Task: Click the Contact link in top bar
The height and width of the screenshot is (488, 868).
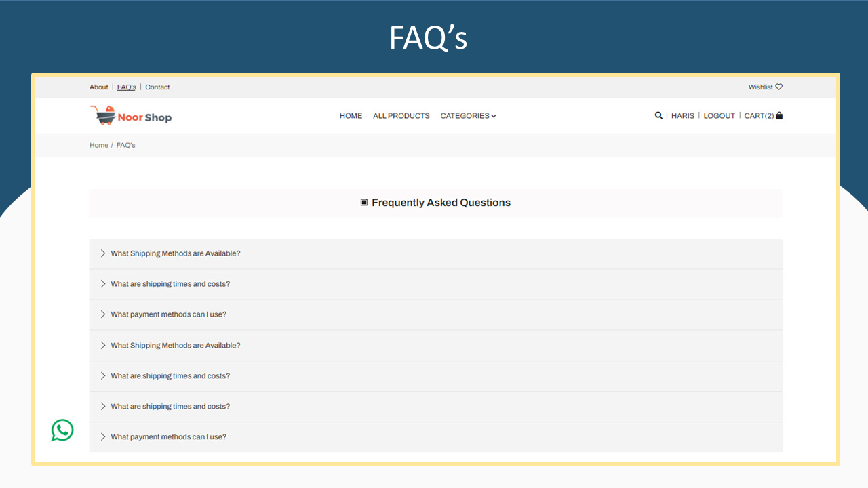Action: (x=157, y=87)
